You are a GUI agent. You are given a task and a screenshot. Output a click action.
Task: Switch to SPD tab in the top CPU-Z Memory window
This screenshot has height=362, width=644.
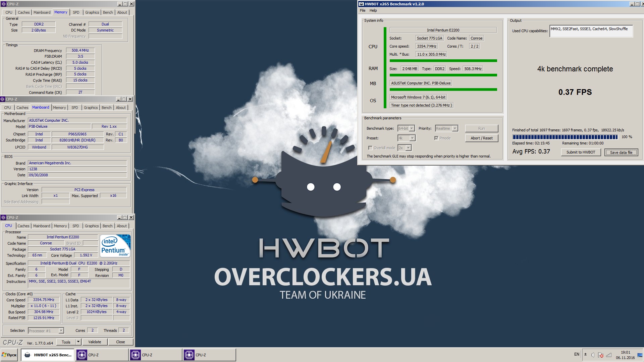[76, 12]
